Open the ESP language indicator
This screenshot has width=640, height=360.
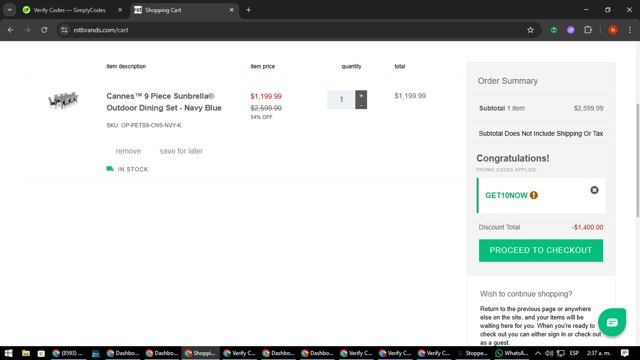click(574, 353)
